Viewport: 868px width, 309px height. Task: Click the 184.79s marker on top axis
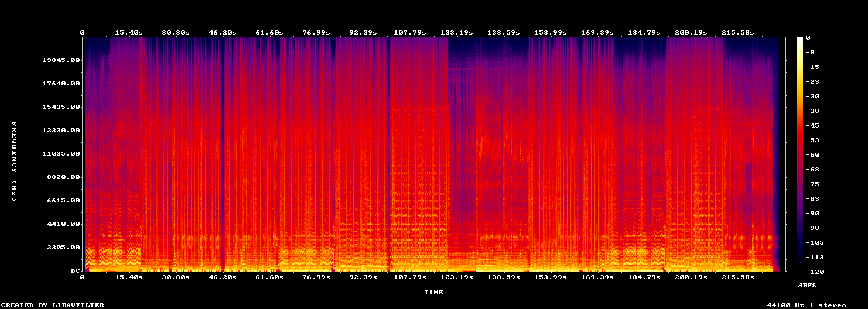[644, 32]
